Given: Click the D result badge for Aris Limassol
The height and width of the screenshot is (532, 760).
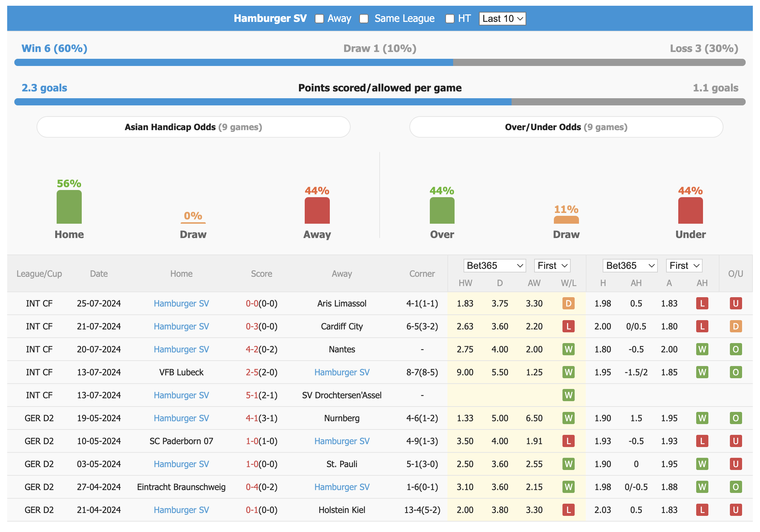Looking at the screenshot, I should click(x=569, y=303).
